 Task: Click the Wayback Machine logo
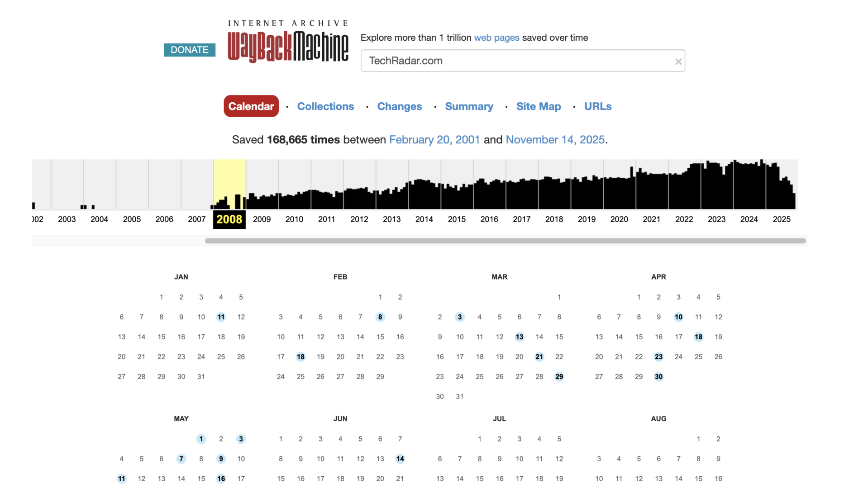coord(288,46)
